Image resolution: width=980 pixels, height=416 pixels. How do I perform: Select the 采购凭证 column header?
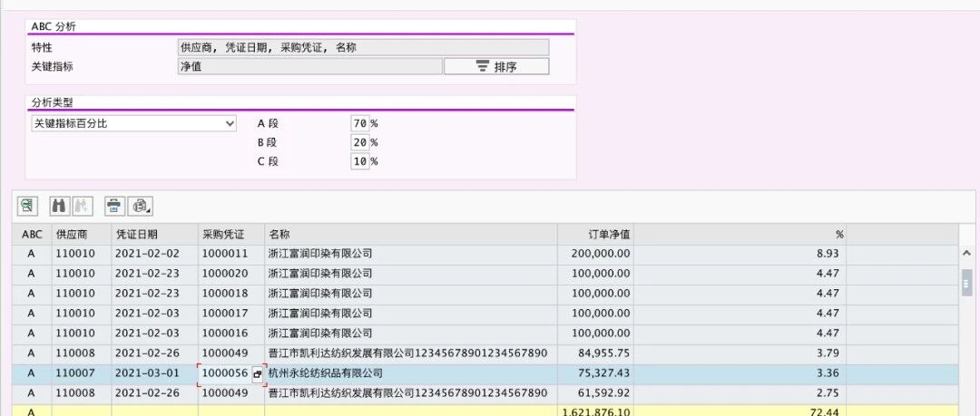click(231, 234)
